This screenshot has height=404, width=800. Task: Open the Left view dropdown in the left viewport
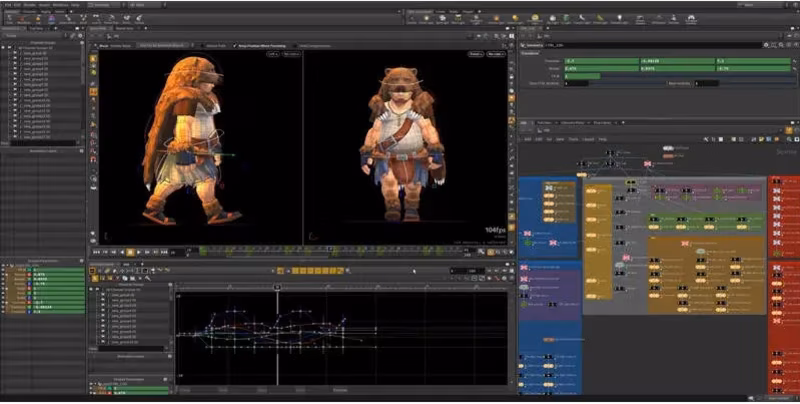pyautogui.click(x=272, y=55)
